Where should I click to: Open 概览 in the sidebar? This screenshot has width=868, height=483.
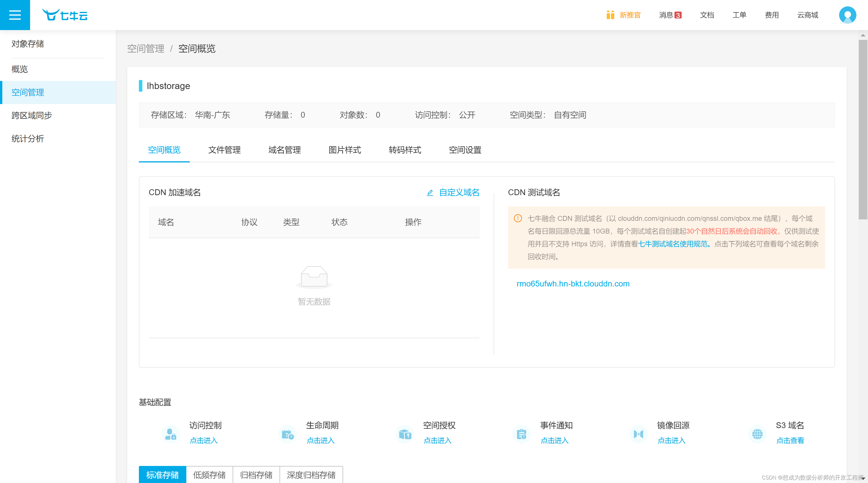click(58, 69)
